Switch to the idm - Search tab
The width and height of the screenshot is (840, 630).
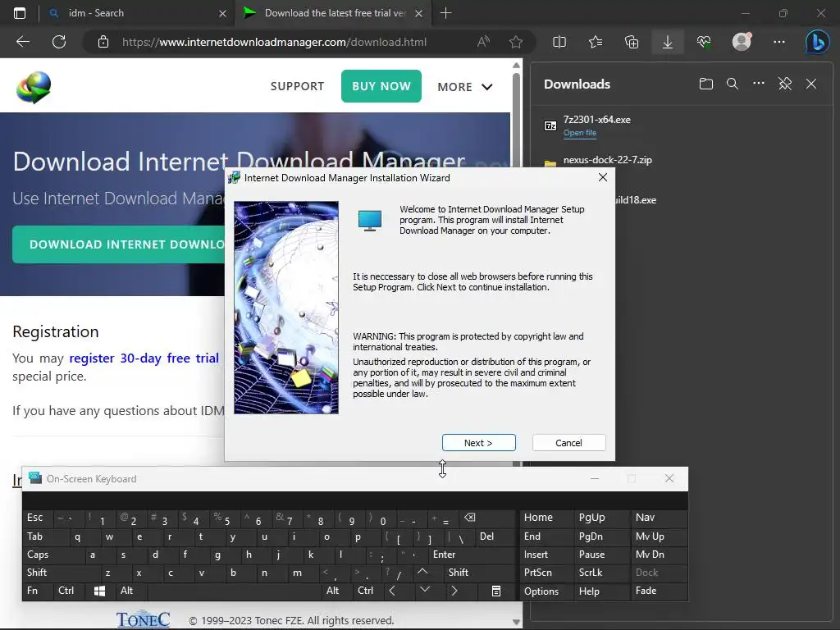134,13
